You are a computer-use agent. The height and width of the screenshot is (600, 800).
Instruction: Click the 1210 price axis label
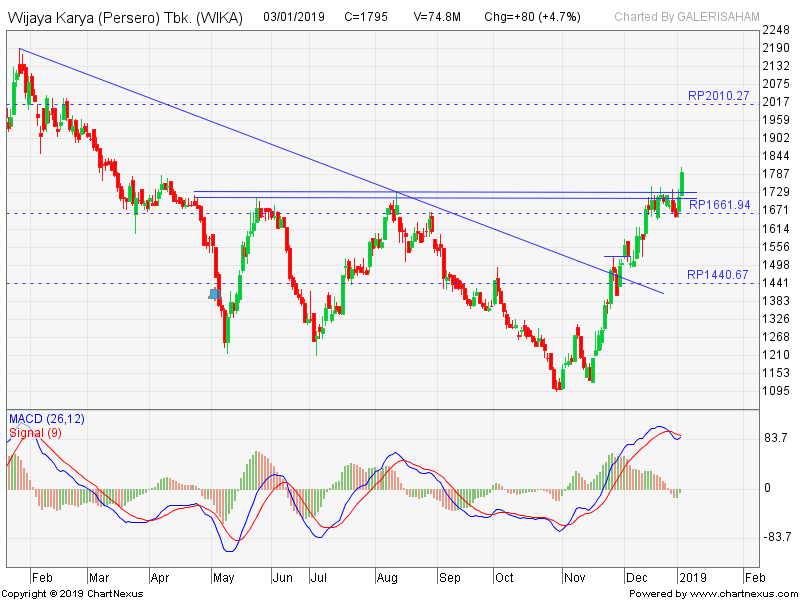tap(776, 355)
